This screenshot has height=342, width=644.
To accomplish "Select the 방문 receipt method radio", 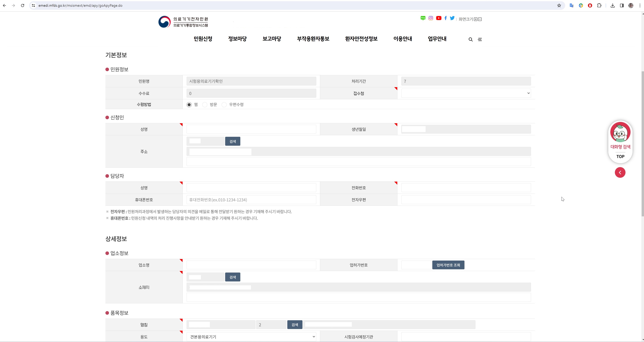I will coord(205,105).
